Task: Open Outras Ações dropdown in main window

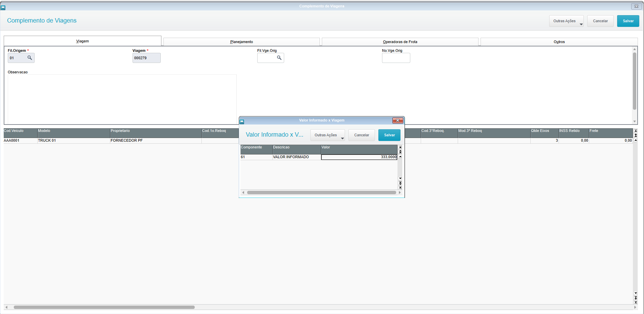Action: point(566,21)
